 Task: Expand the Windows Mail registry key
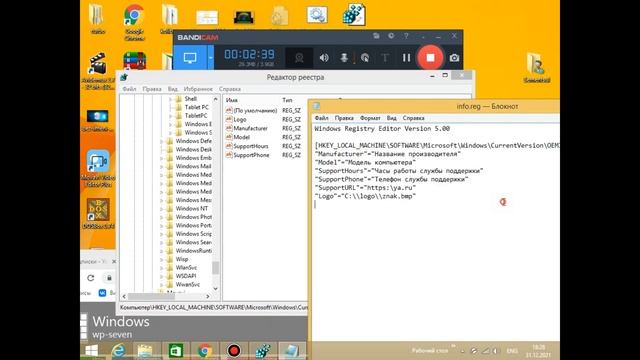pos(162,167)
